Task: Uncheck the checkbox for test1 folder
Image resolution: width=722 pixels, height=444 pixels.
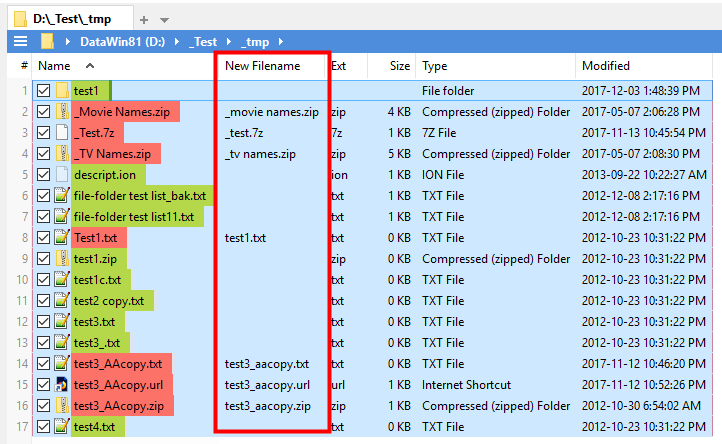Action: [43, 91]
